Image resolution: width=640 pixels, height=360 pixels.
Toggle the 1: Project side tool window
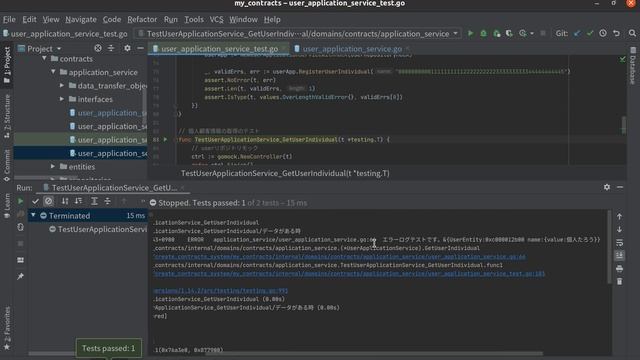click(x=7, y=65)
